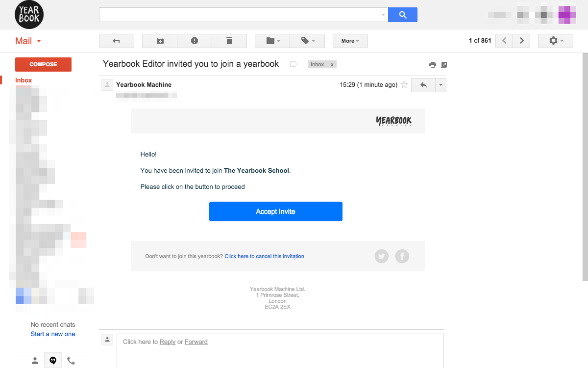This screenshot has width=588, height=368.
Task: Click the Accept Invite button
Action: [x=276, y=211]
